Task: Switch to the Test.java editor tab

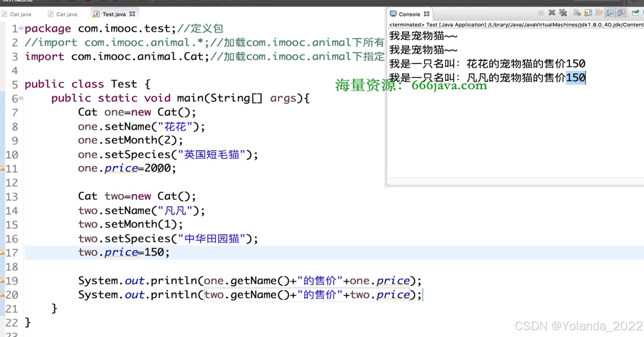Action: click(114, 14)
